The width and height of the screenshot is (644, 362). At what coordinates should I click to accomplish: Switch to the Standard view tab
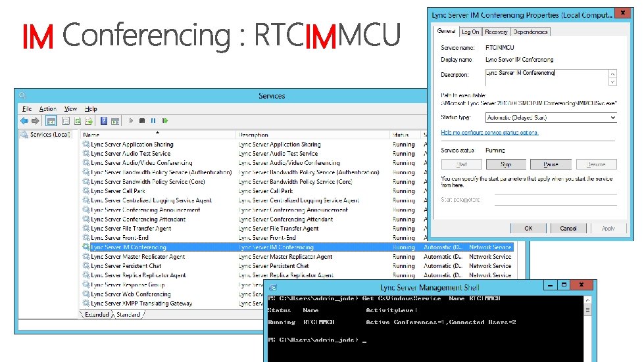pos(128,315)
